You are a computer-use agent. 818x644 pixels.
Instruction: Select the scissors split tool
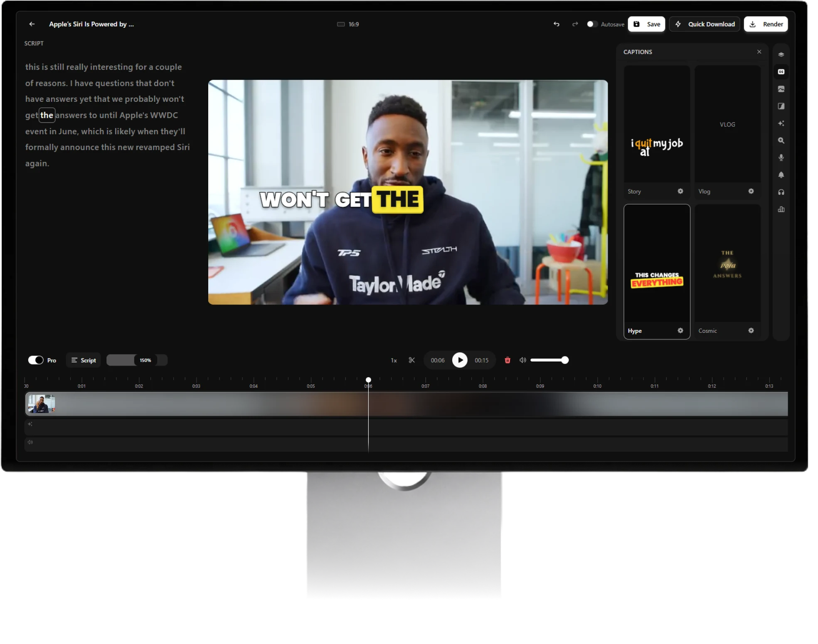[411, 360]
